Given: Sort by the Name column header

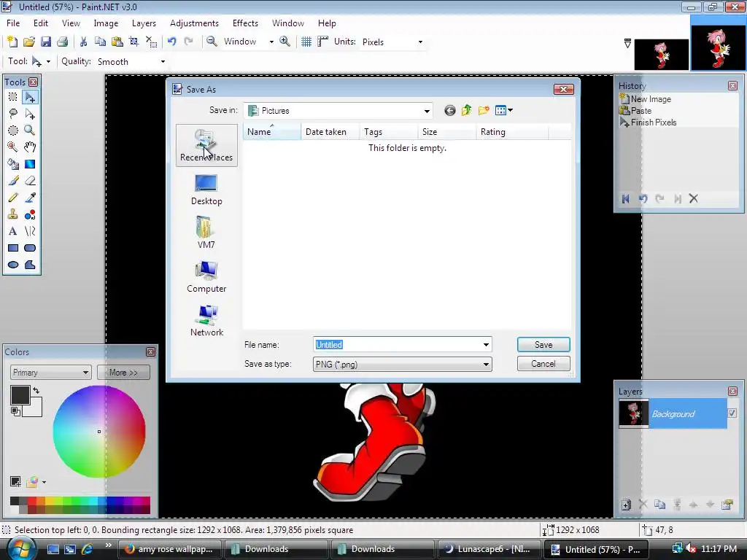Looking at the screenshot, I should tap(272, 132).
